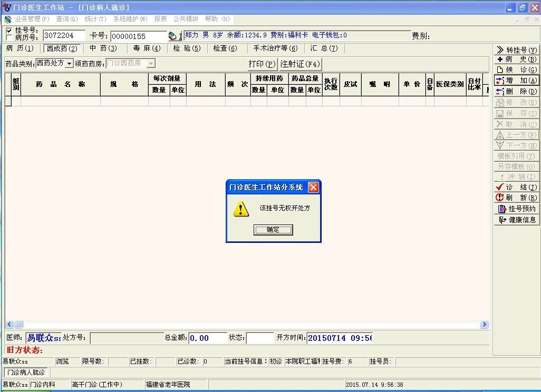Open the 药品类别 dropdown
The width and height of the screenshot is (541, 392).
tap(70, 63)
